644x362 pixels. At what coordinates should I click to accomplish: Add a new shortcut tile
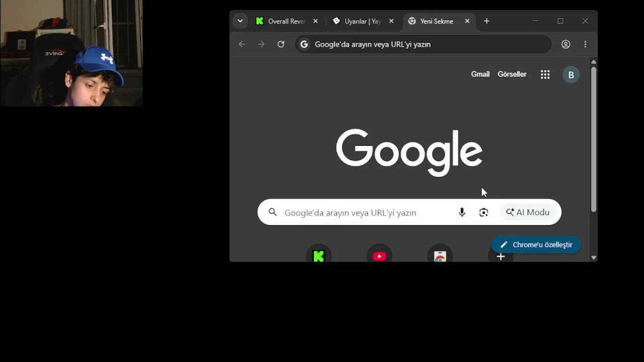[x=501, y=256]
